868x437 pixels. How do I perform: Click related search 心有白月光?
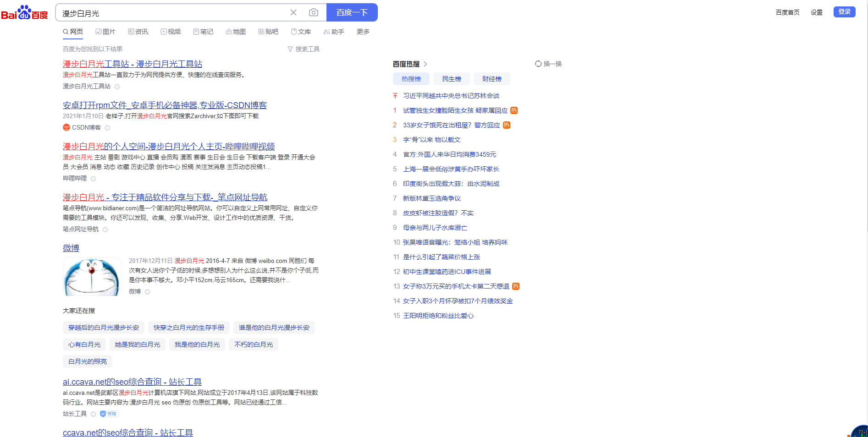pos(84,344)
